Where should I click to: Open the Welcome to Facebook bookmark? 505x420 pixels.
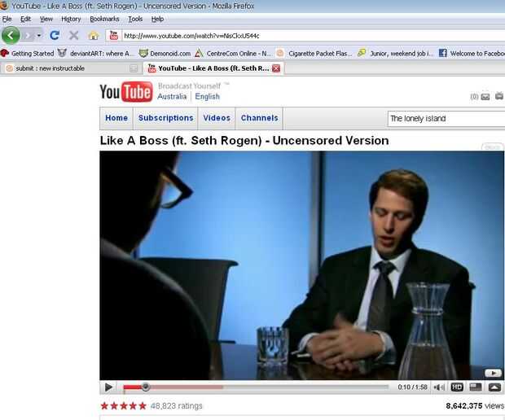coord(472,54)
